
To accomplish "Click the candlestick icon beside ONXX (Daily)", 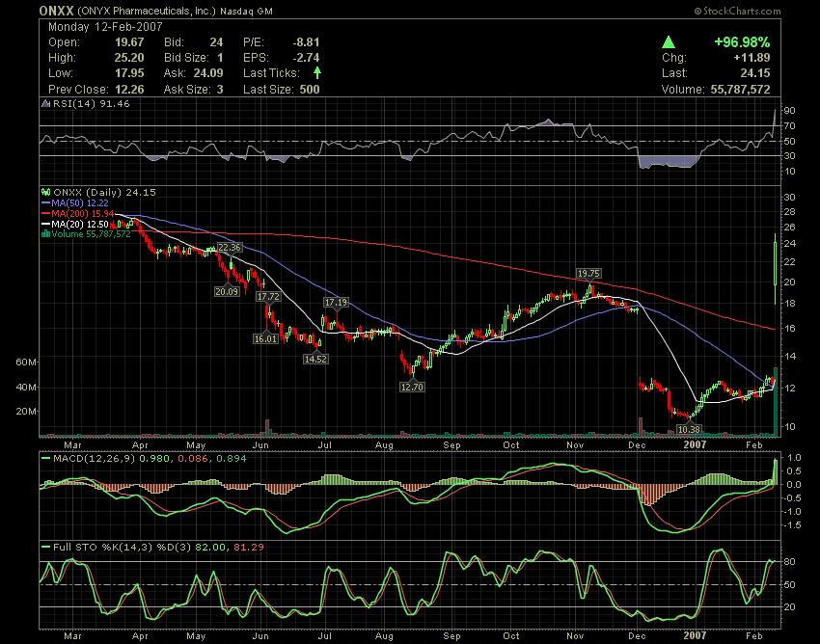I will point(46,193).
